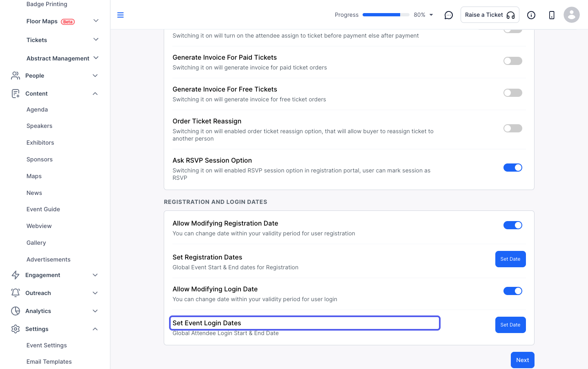Click the Content sidebar icon
The image size is (588, 369).
[x=16, y=94]
